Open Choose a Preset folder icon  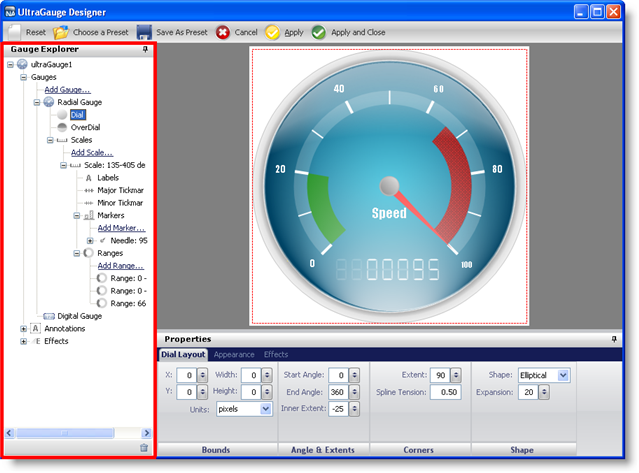pyautogui.click(x=61, y=32)
